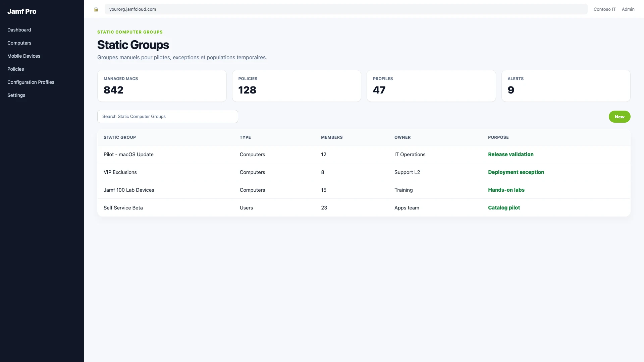Click the Members column header
Viewport: 644px width, 362px height.
[x=332, y=137]
